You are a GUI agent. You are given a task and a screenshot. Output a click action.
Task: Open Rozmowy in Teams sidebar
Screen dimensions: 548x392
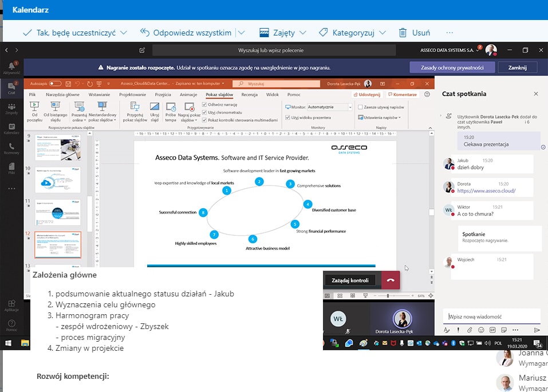click(11, 148)
